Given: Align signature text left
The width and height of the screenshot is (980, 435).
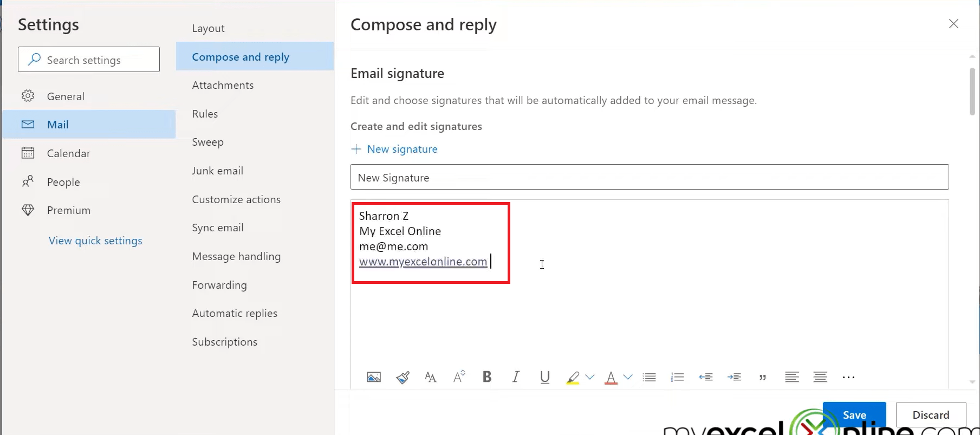Looking at the screenshot, I should pyautogui.click(x=792, y=377).
